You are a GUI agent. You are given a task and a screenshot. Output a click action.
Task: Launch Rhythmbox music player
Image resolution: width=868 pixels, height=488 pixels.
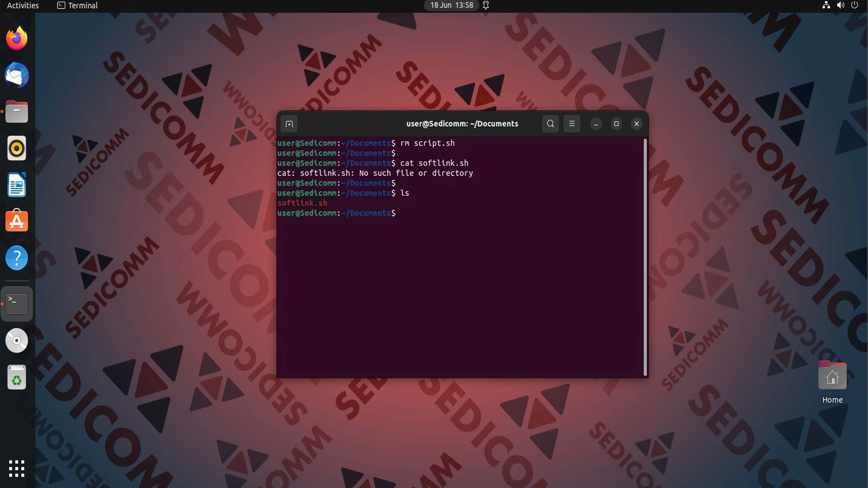pyautogui.click(x=17, y=148)
